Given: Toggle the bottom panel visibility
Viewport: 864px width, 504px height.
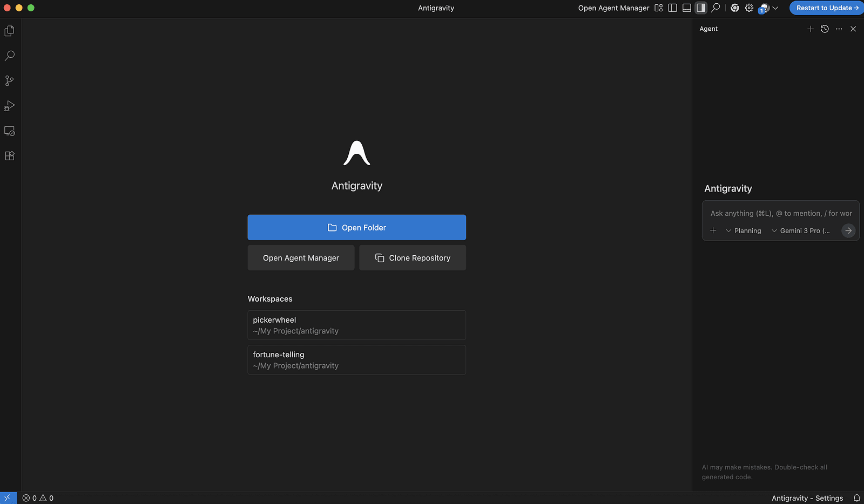Looking at the screenshot, I should [686, 8].
